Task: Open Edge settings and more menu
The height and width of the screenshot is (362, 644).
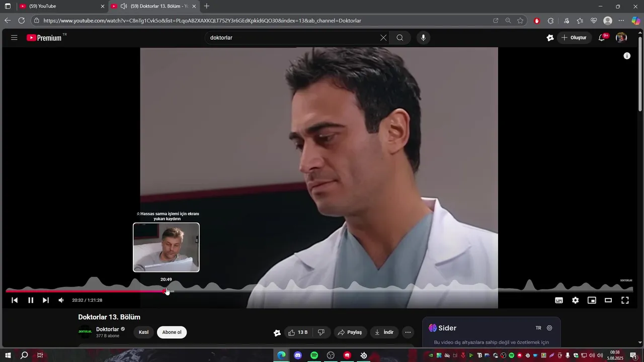Action: click(x=621, y=21)
